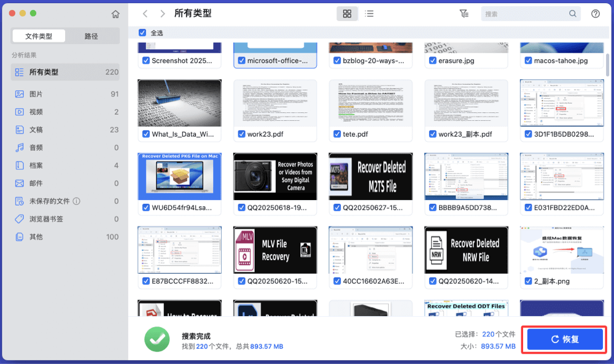Switch to grid thumbnail view
Viewport: 614px width, 364px height.
347,14
